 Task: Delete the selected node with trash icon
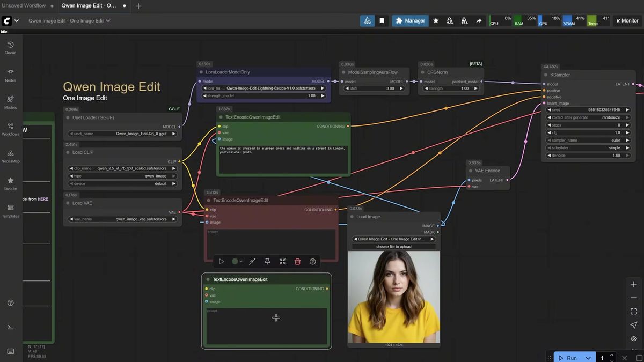pyautogui.click(x=297, y=262)
